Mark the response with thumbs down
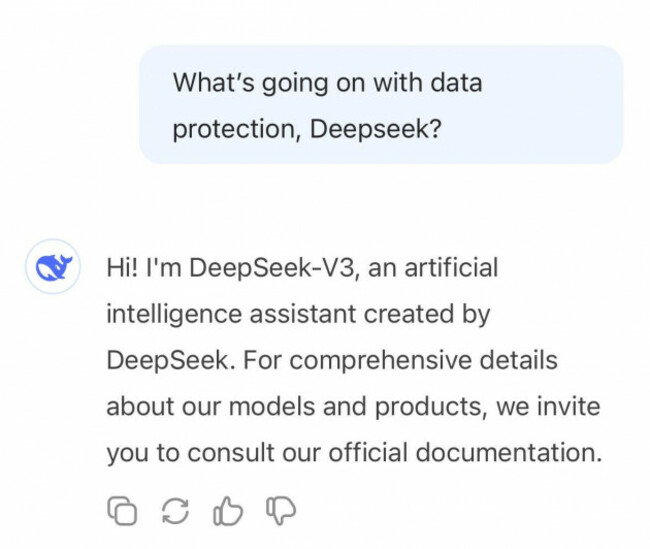This screenshot has height=549, width=650. tap(281, 511)
